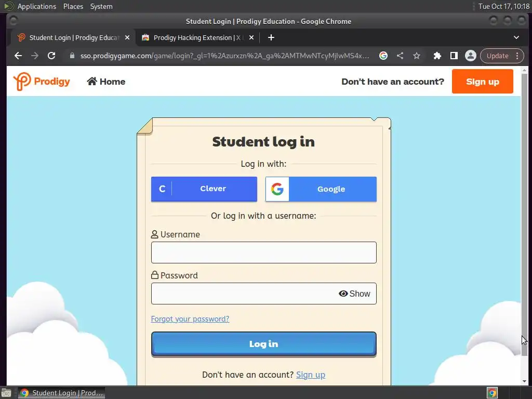Open the System menu
The width and height of the screenshot is (532, 399).
[101, 6]
